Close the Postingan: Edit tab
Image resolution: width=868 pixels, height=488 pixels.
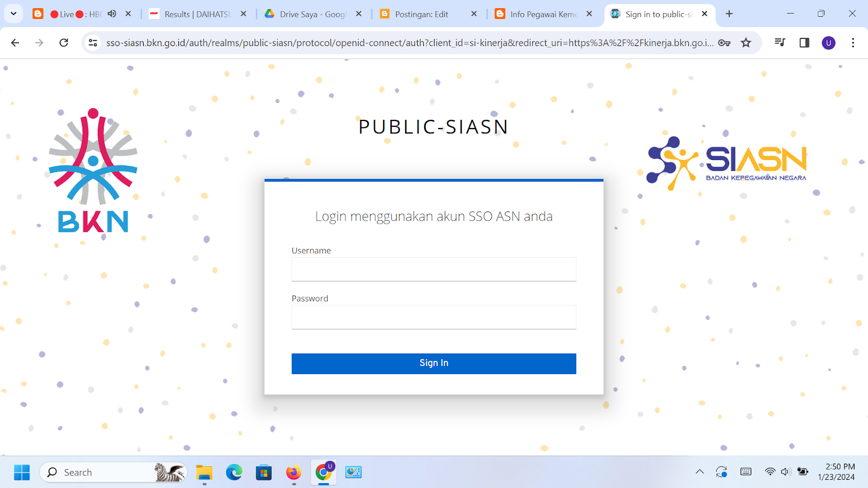474,14
